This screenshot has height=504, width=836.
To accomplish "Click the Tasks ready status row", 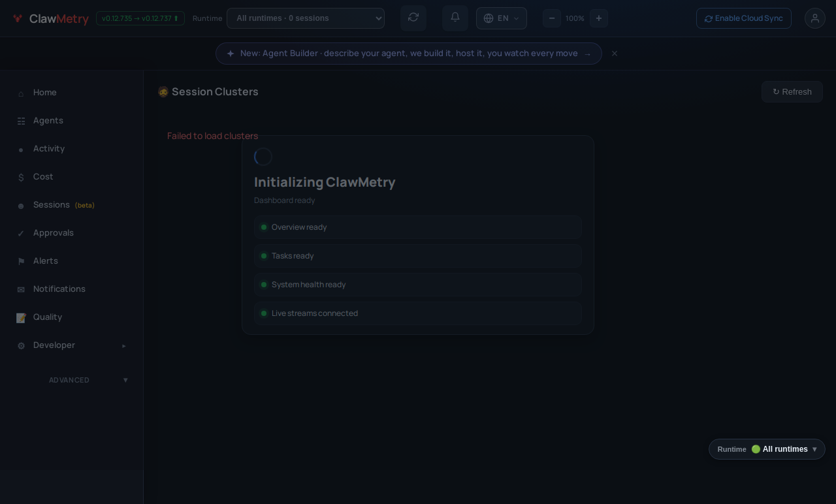I will 418,256.
